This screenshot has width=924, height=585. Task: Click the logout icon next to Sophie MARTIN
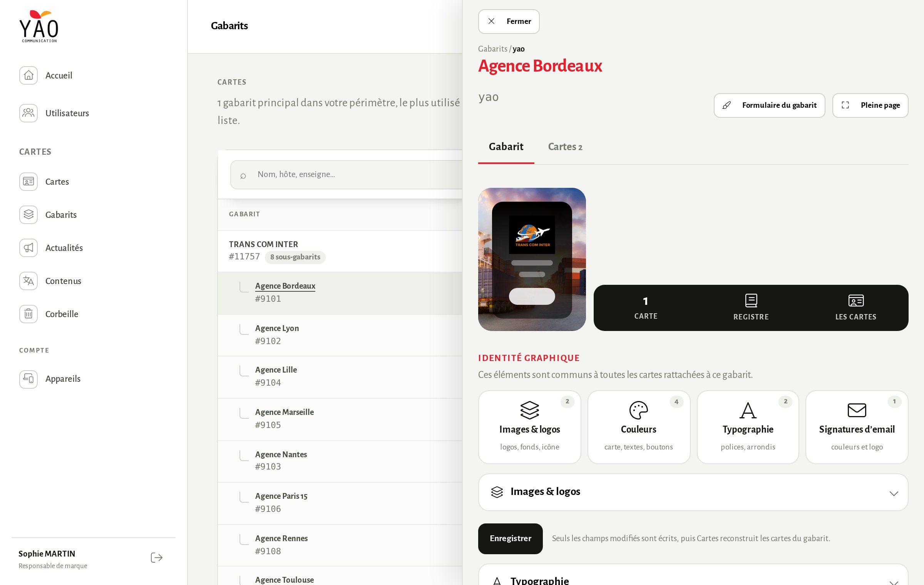click(156, 558)
